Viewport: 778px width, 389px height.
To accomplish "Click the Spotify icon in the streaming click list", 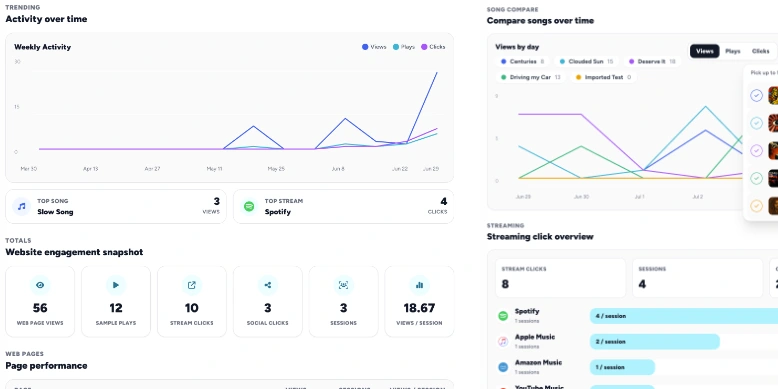I will tap(503, 316).
